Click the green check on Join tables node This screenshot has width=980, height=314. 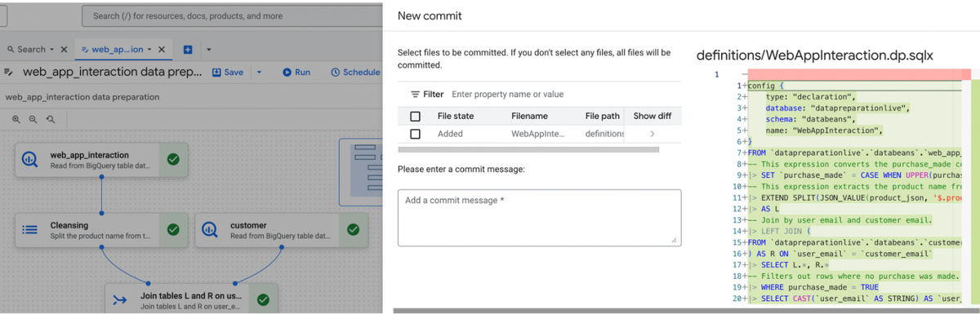263,300
